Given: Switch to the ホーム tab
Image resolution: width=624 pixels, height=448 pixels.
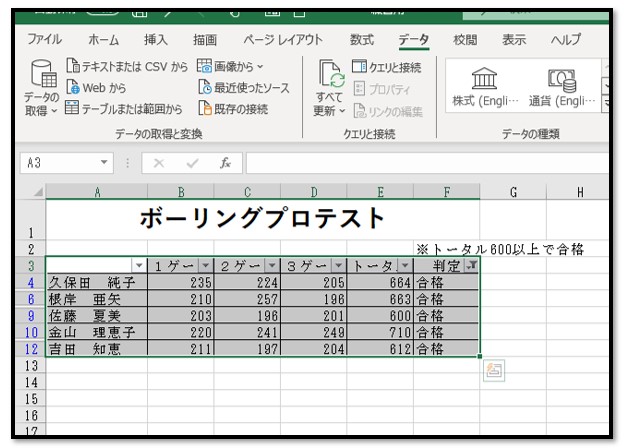Looking at the screenshot, I should point(103,39).
